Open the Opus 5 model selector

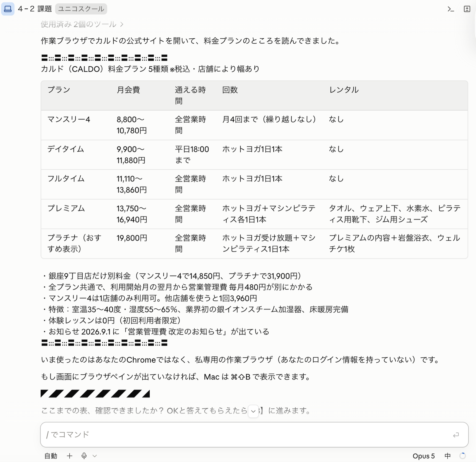tap(424, 456)
